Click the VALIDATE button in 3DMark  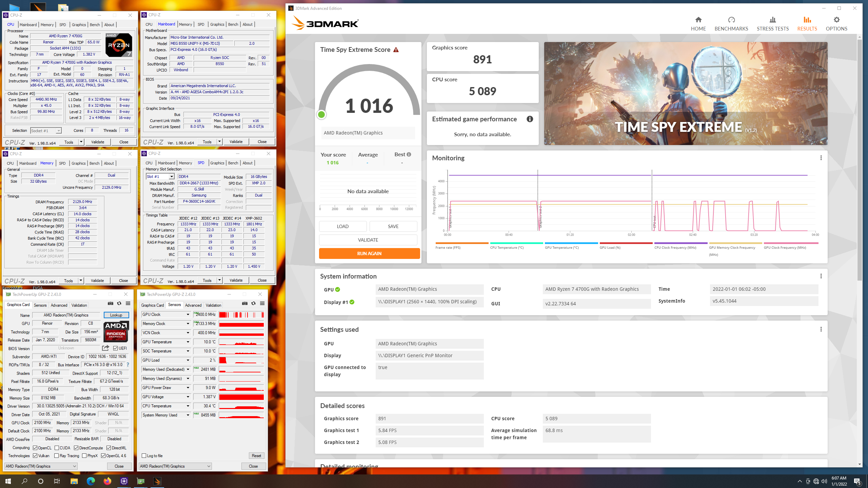point(368,240)
